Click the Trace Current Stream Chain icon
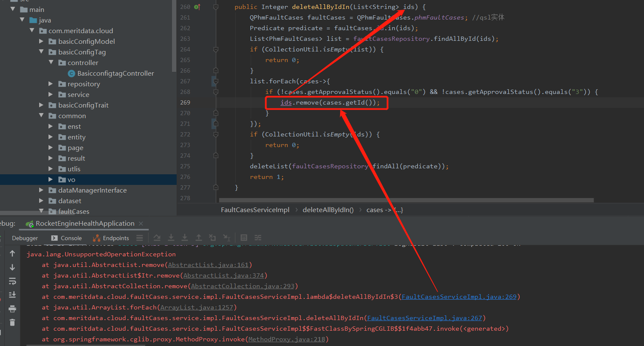The image size is (644, 346). click(x=258, y=238)
